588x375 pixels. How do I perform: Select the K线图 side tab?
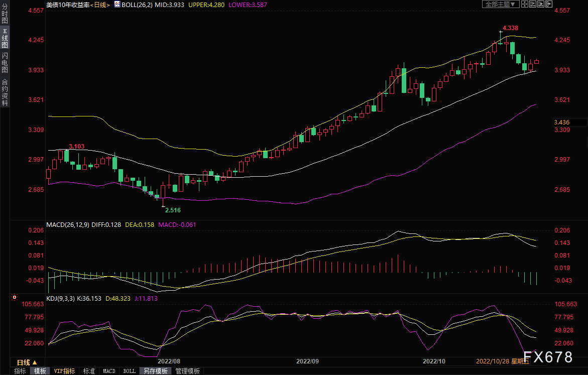5,38
